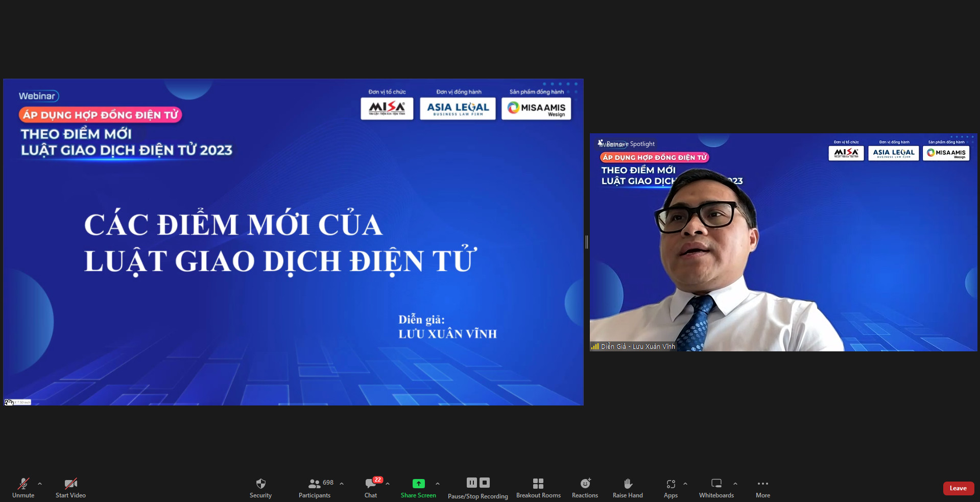Expand audio options arrow beside Unmute

(40, 484)
